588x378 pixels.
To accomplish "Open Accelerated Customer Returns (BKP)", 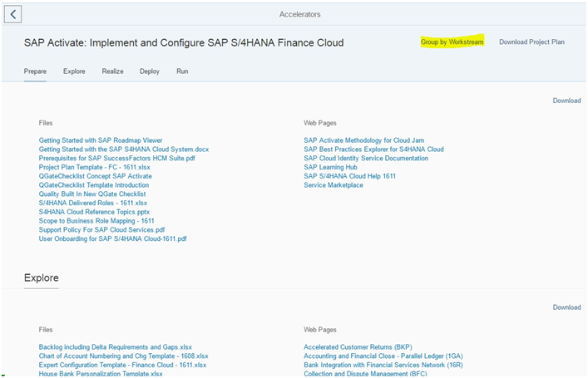I will coord(358,347).
